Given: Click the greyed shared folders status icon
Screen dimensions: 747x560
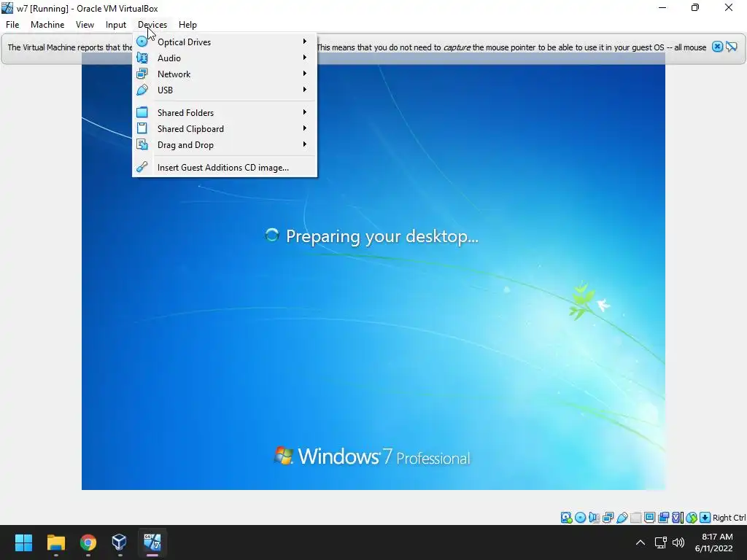Looking at the screenshot, I should pyautogui.click(x=635, y=518).
